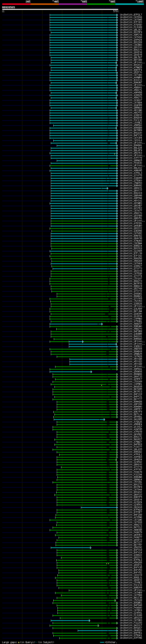Screen dimensions: 146x644
Task: Open hit UniRef100_C6TBD4
Action: pyautogui.click(x=131, y=103)
